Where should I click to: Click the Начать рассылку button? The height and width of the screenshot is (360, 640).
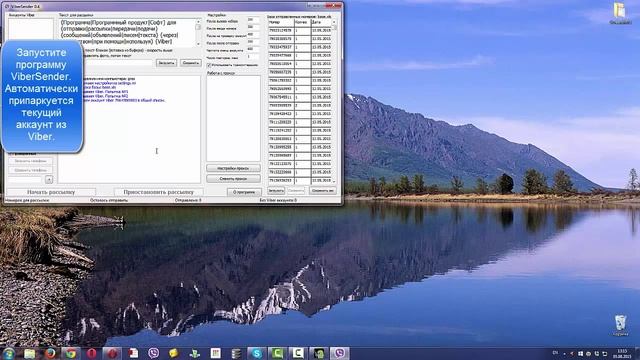click(x=51, y=192)
